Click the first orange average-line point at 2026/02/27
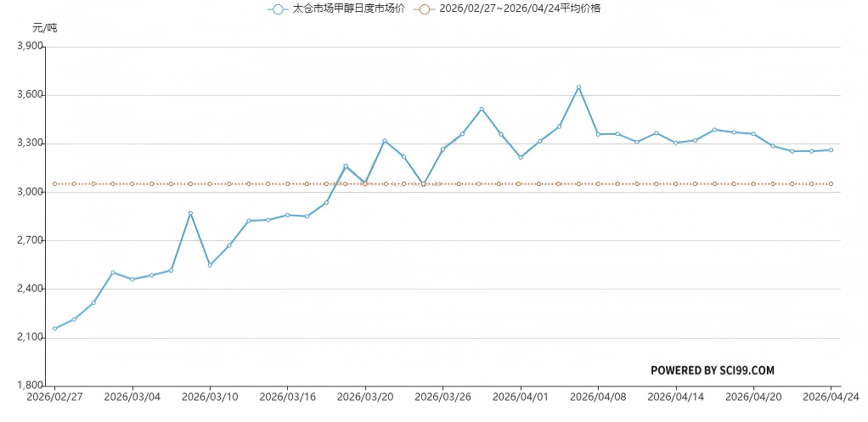 54,183
